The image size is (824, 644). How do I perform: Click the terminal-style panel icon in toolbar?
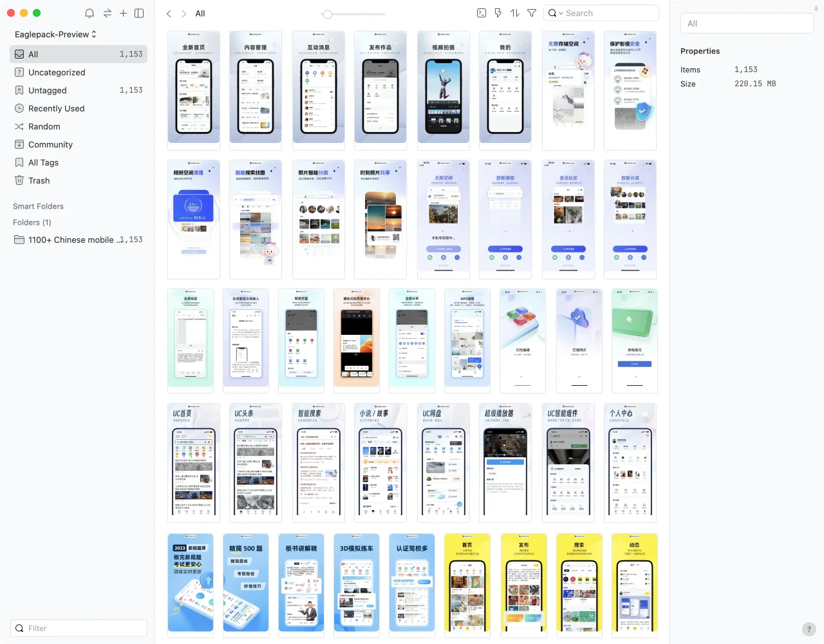point(481,13)
